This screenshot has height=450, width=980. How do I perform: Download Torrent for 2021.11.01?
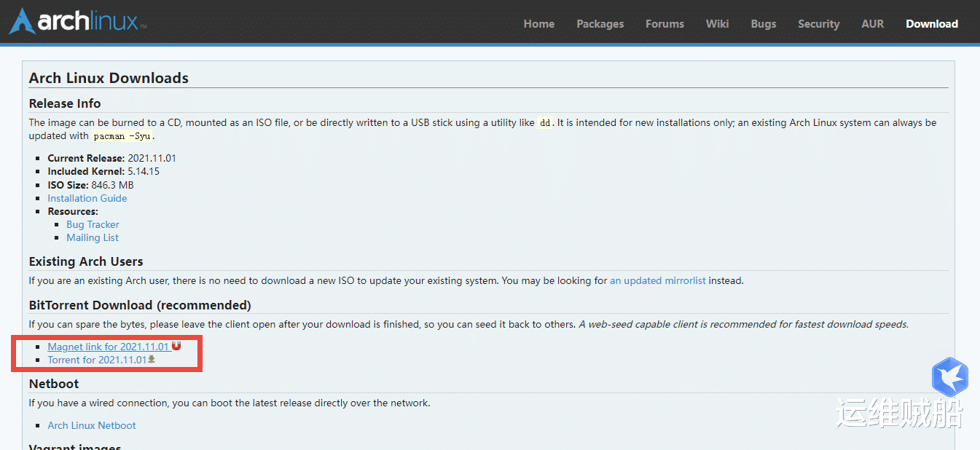point(98,360)
